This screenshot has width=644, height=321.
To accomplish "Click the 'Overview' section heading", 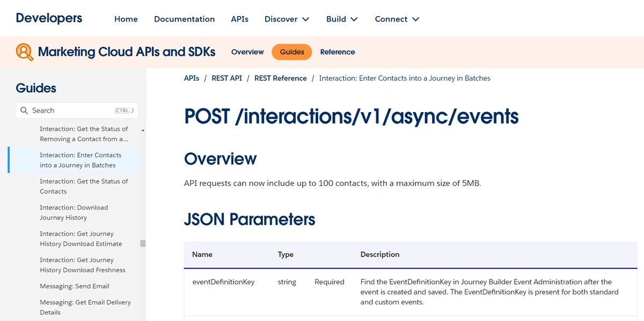I will pyautogui.click(x=220, y=159).
